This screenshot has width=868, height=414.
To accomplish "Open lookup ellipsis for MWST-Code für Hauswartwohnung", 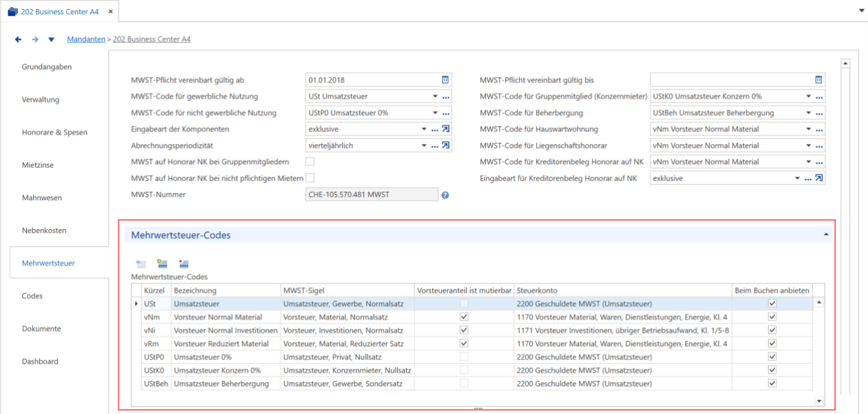I will coord(819,129).
